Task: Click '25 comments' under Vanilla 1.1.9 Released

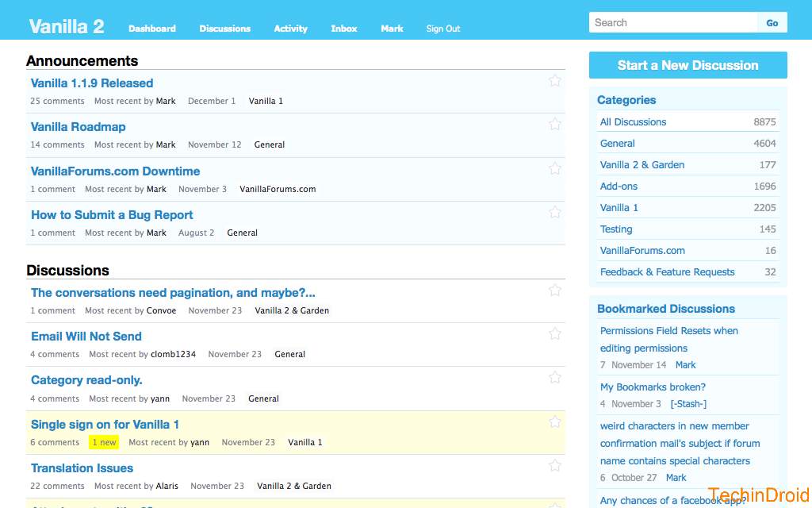Action: [57, 101]
